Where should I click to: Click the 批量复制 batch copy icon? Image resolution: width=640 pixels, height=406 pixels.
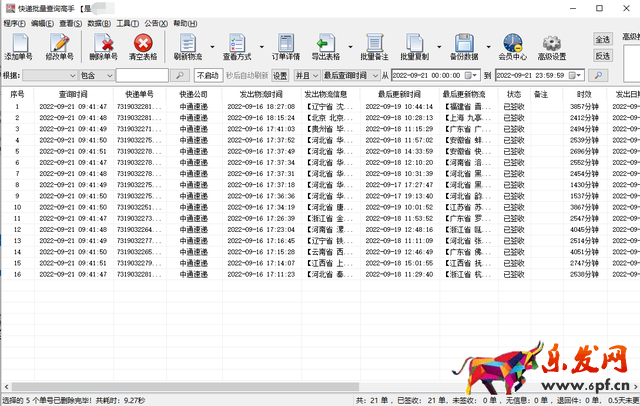[415, 43]
